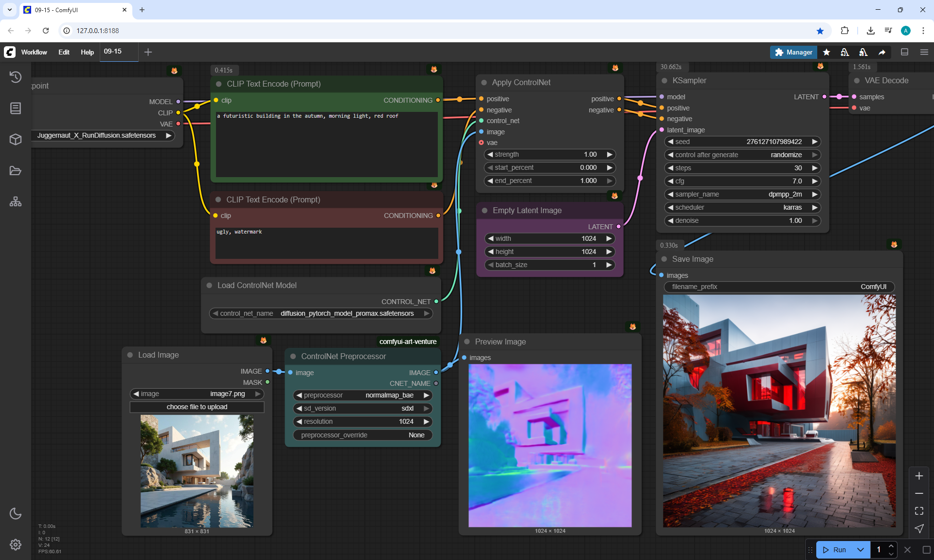The width and height of the screenshot is (934, 560).
Task: Click zoom in plus canvas button
Action: tap(919, 476)
